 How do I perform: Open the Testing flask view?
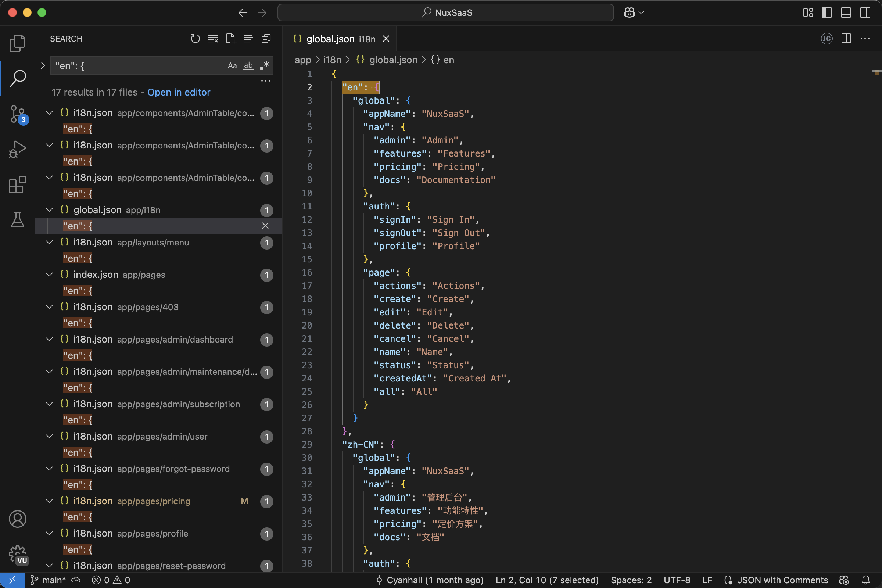pos(17,220)
